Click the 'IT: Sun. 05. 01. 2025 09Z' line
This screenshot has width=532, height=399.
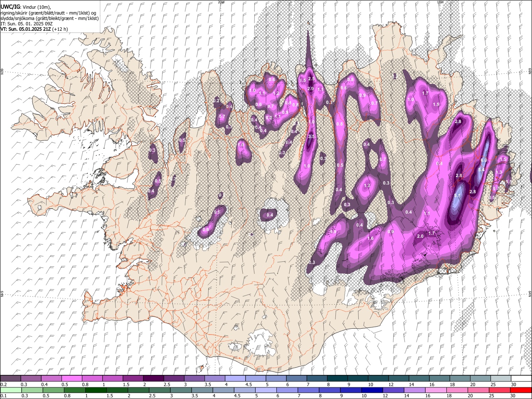tap(27, 24)
